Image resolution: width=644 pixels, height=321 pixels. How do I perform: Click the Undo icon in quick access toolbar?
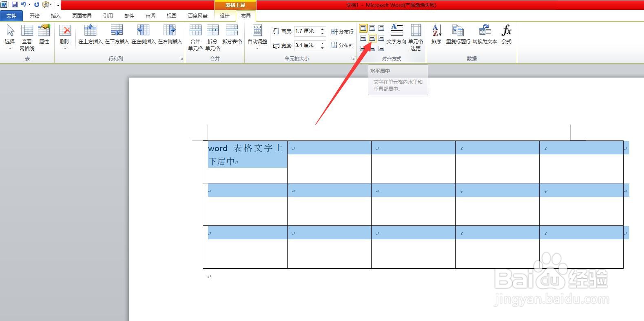(24, 4)
